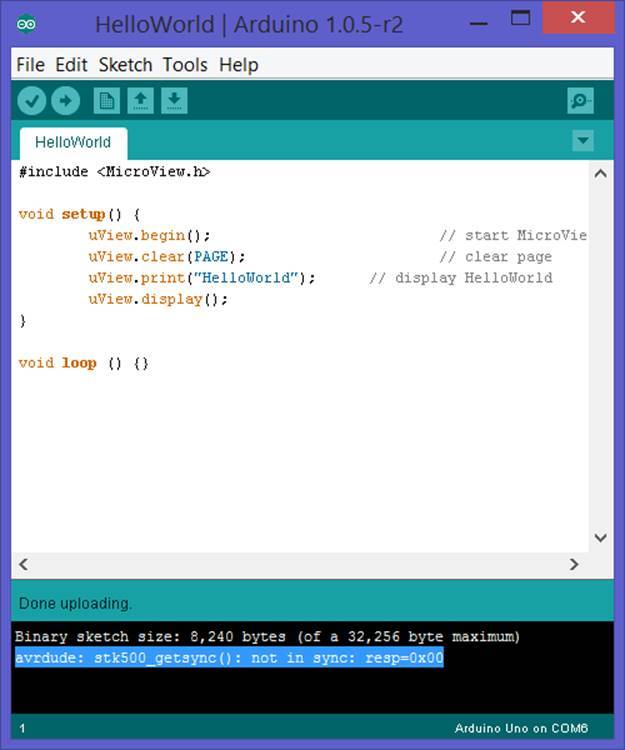The height and width of the screenshot is (750, 625).
Task: Create a new sketch with New icon
Action: (106, 101)
